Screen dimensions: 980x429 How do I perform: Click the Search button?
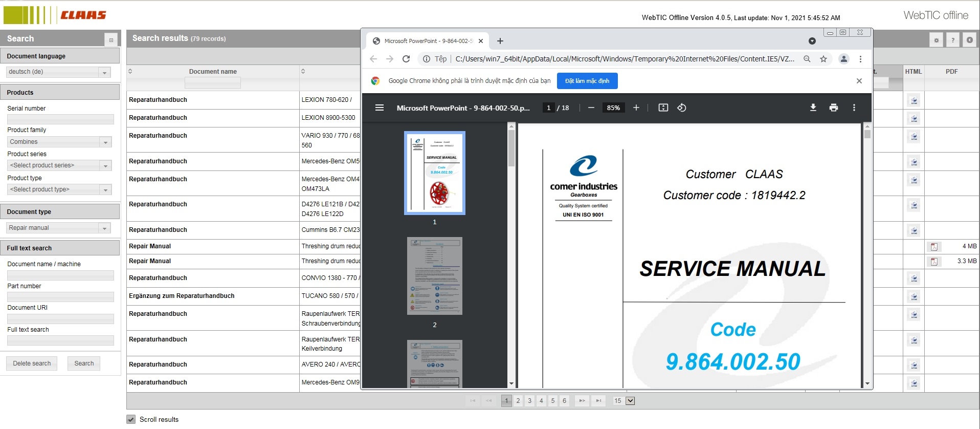(84, 363)
